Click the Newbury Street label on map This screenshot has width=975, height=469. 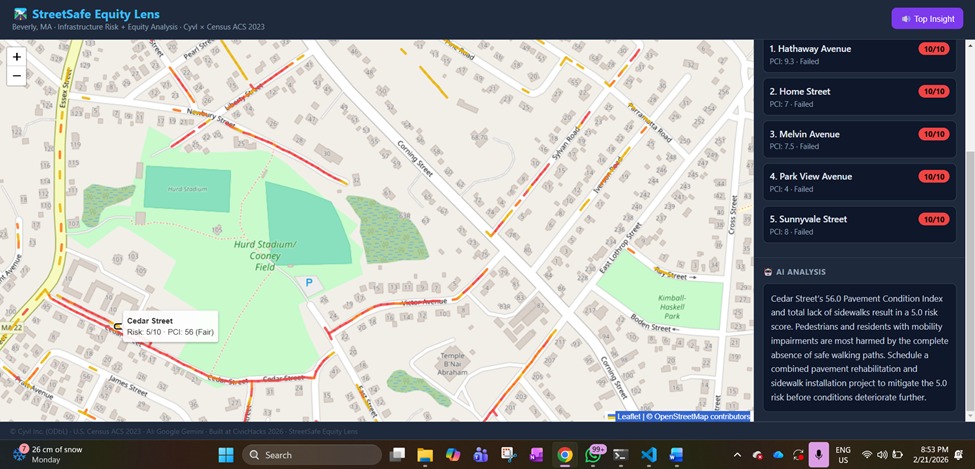point(211,117)
